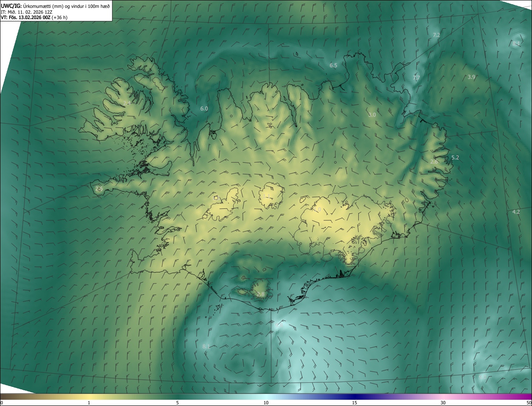Screen dimensions: 532x406
Task: Click the 5 tick on the colour scale
Action: click(x=177, y=403)
